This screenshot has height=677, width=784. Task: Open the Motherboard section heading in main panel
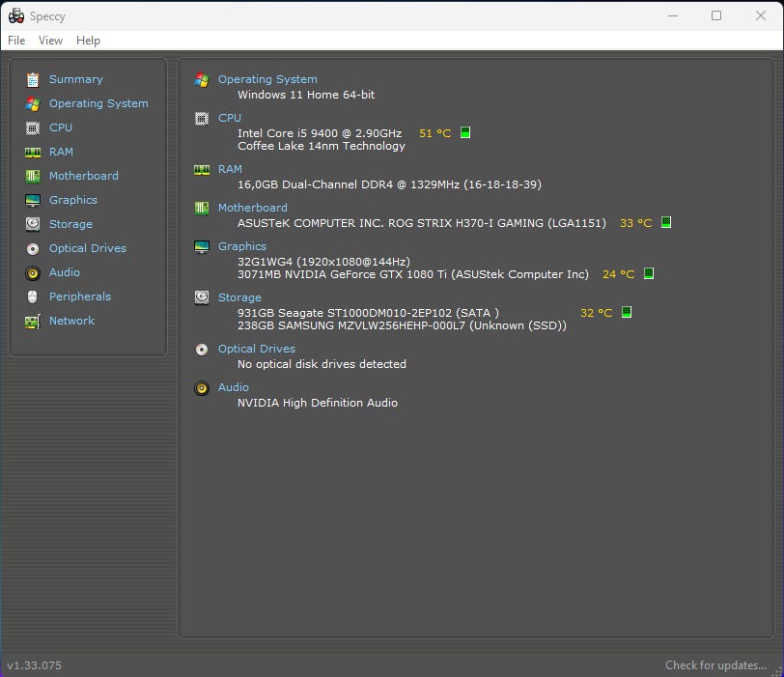252,208
